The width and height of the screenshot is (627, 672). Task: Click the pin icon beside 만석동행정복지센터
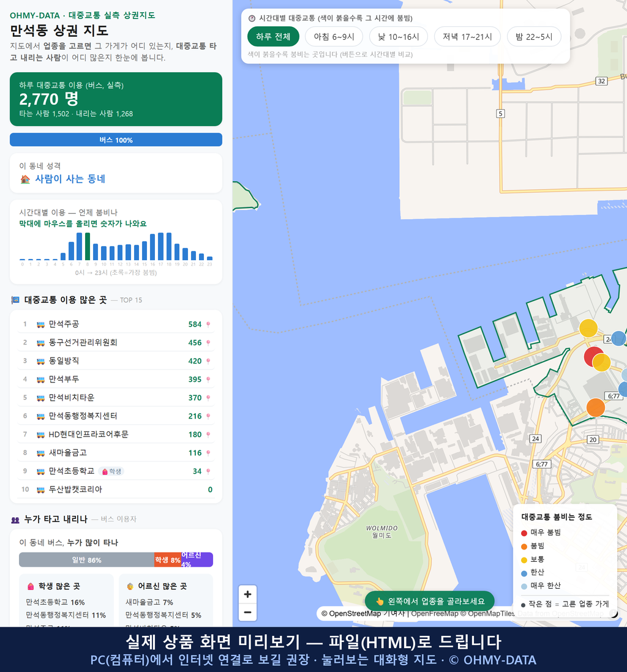[208, 416]
